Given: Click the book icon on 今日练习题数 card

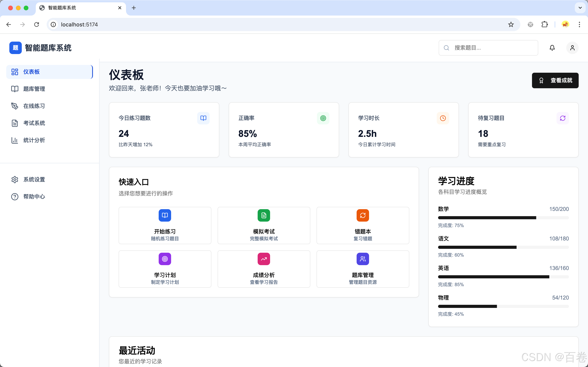Looking at the screenshot, I should coord(203,118).
